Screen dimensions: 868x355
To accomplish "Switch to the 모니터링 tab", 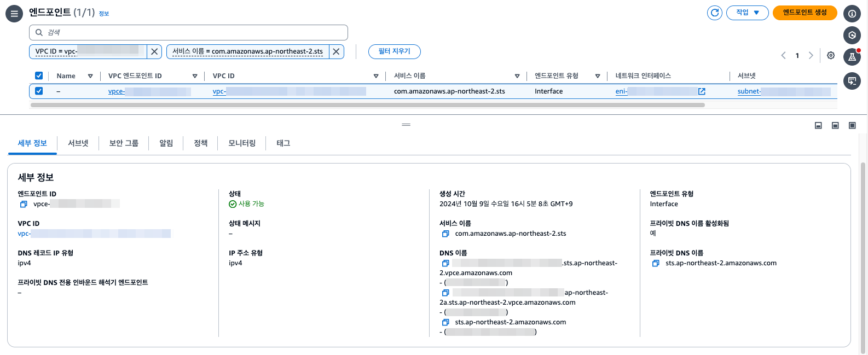I will [x=242, y=143].
